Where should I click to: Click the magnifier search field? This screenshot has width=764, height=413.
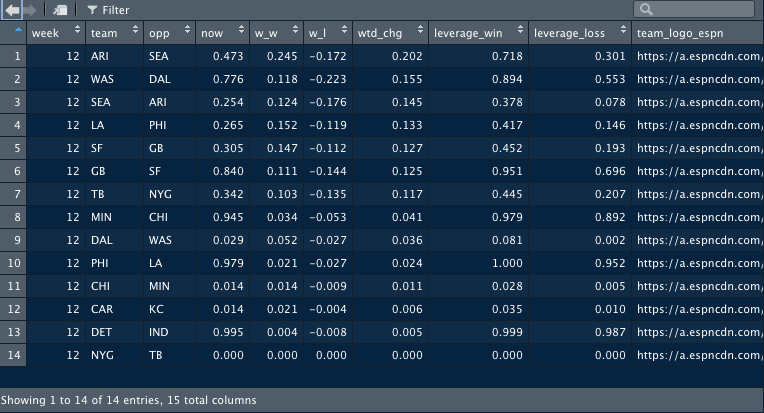tap(694, 9)
